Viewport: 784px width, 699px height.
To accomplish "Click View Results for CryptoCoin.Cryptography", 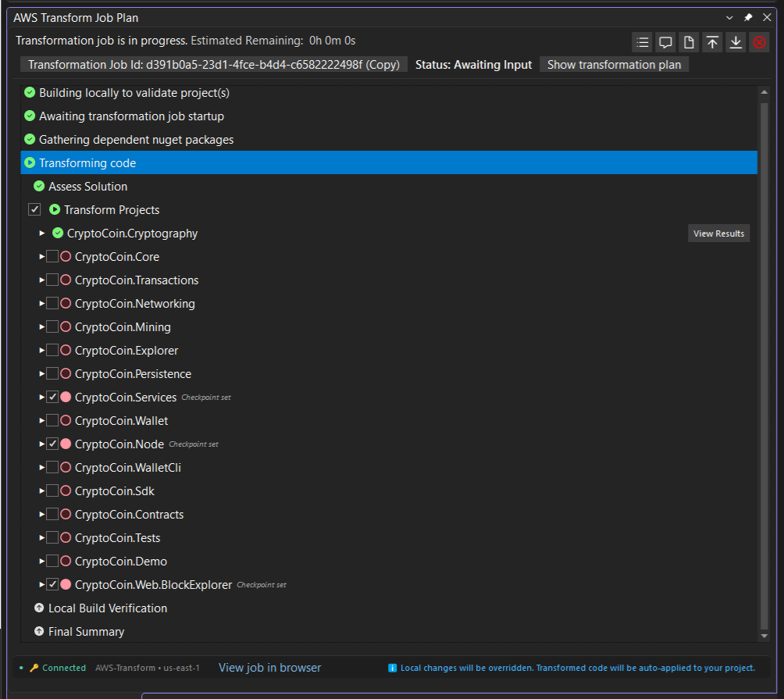I will pos(718,234).
